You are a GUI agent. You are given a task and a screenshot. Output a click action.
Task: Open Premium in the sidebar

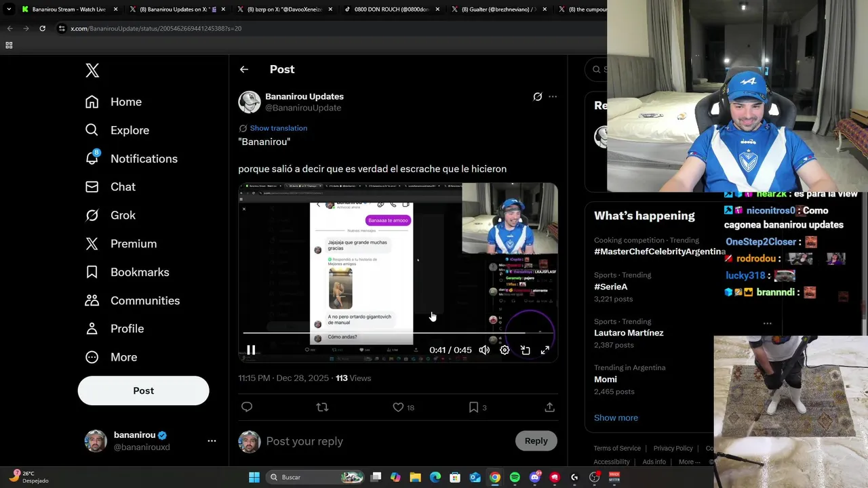point(121,244)
